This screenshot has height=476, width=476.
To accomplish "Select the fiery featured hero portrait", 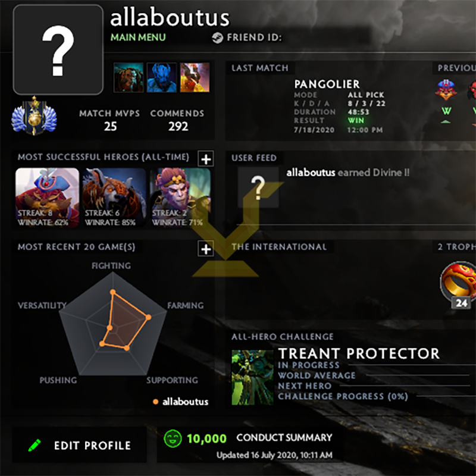I will pos(195,77).
